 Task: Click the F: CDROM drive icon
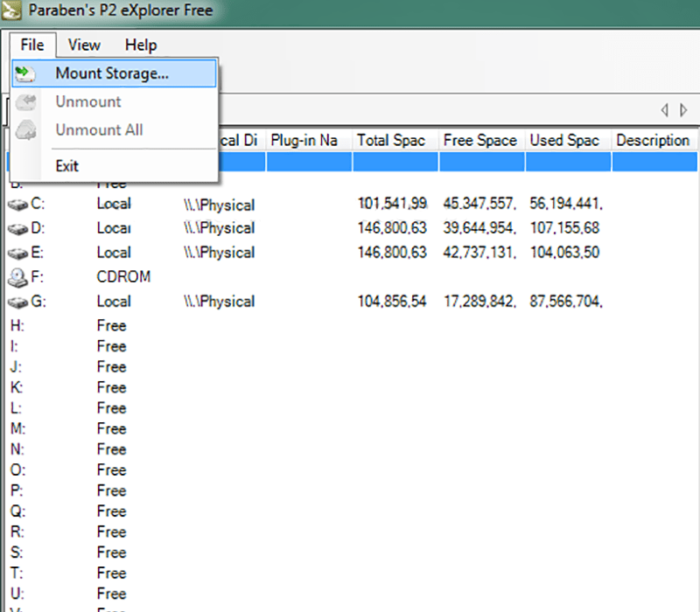[x=17, y=277]
